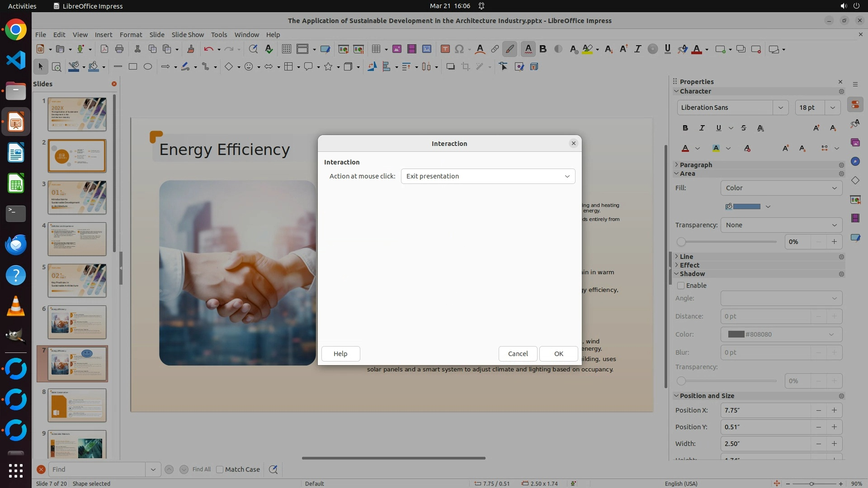The height and width of the screenshot is (488, 868).
Task: Open the Slide Show menu
Action: click(188, 35)
